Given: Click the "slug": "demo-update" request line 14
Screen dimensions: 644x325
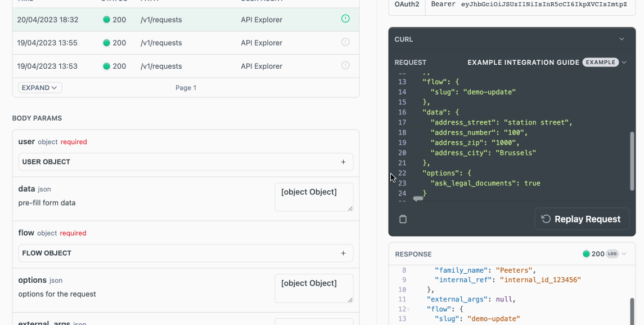Looking at the screenshot, I should [x=472, y=92].
